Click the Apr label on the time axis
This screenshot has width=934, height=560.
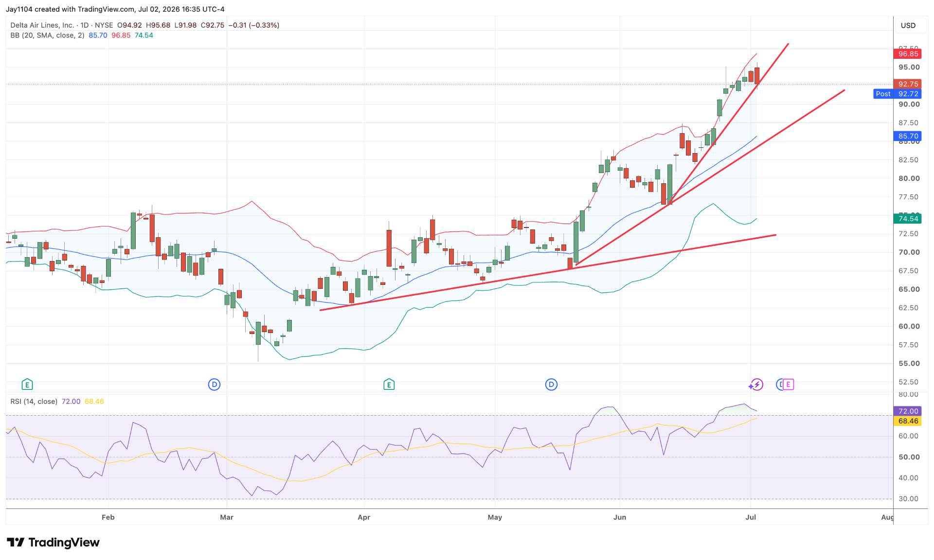tap(364, 517)
